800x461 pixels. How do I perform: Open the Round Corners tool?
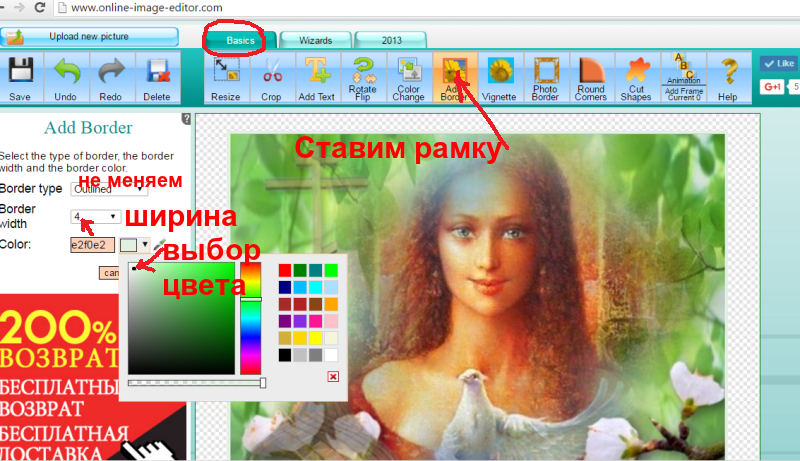[591, 78]
